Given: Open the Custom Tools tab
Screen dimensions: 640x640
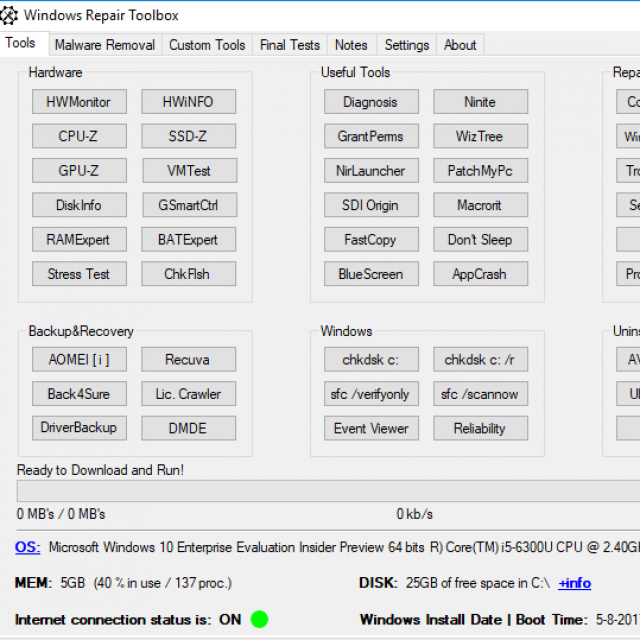Looking at the screenshot, I should click(x=207, y=44).
